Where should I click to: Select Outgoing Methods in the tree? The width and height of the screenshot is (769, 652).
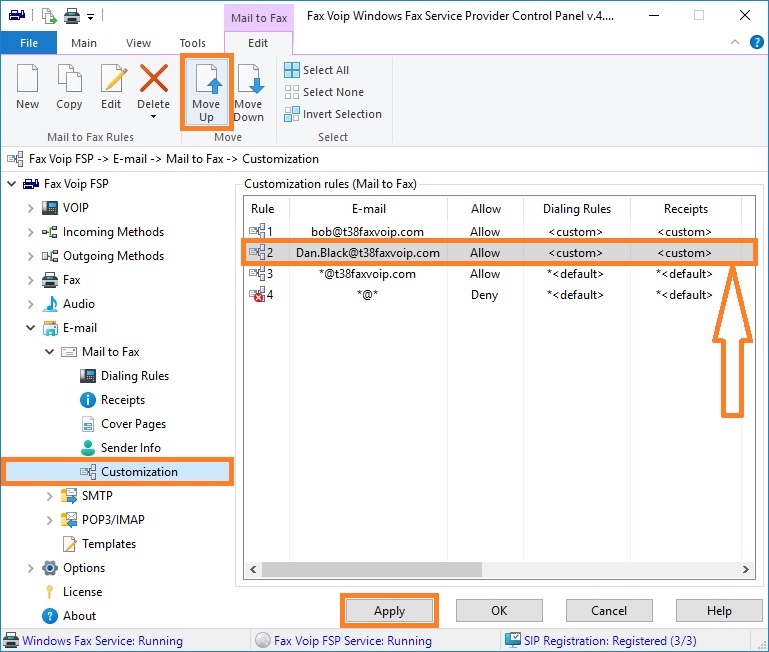pos(113,256)
